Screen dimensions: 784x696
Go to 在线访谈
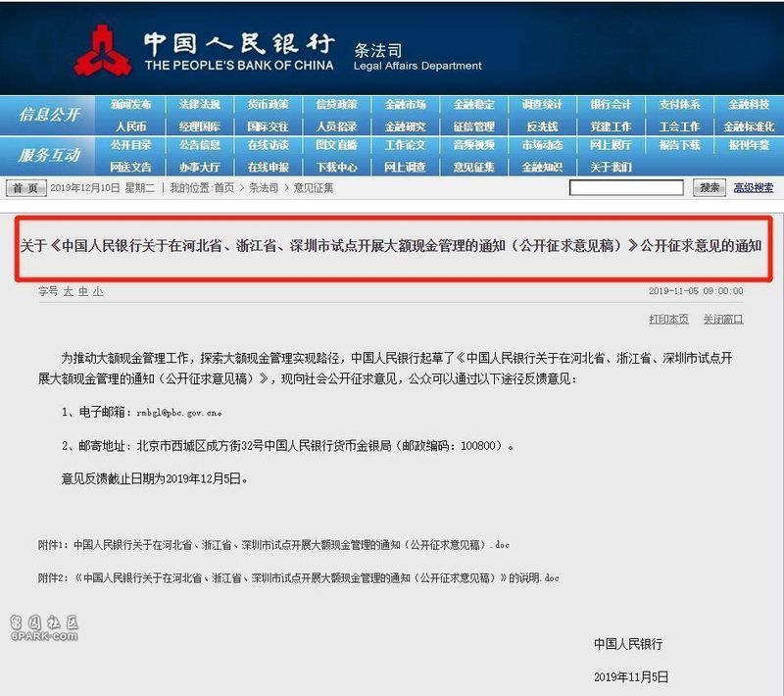268,145
